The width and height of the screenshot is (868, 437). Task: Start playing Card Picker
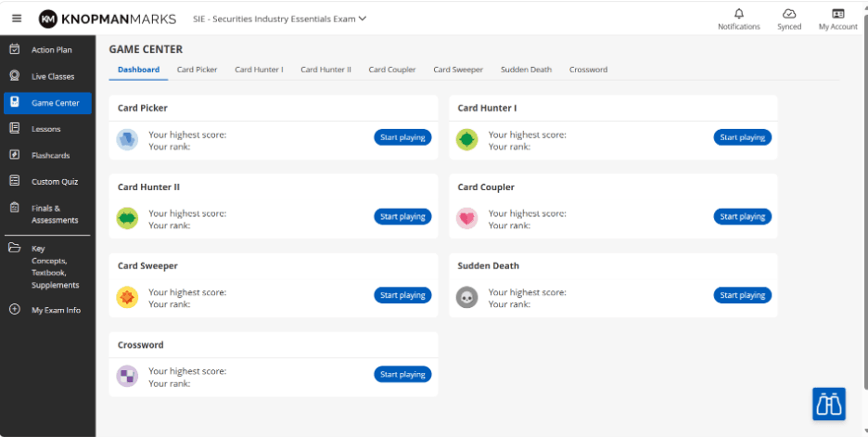tap(402, 137)
